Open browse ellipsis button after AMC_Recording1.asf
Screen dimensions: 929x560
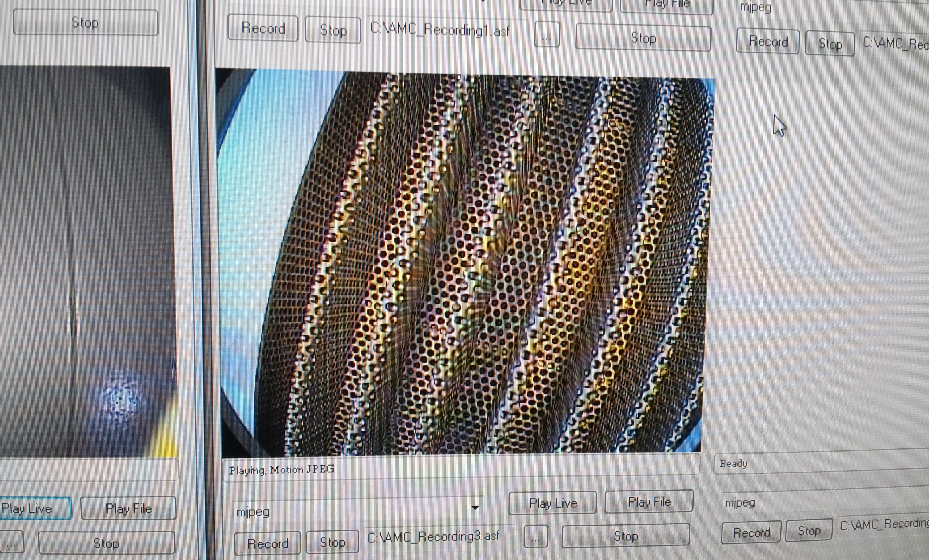tap(547, 35)
